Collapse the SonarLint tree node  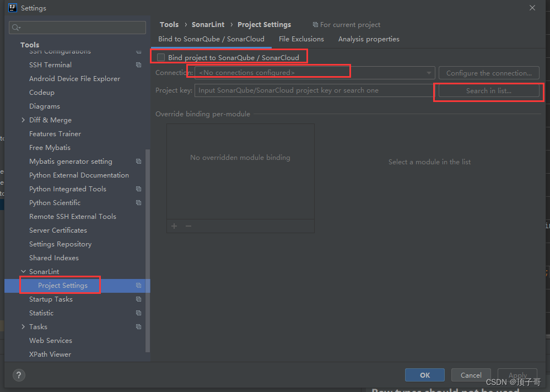tap(23, 272)
